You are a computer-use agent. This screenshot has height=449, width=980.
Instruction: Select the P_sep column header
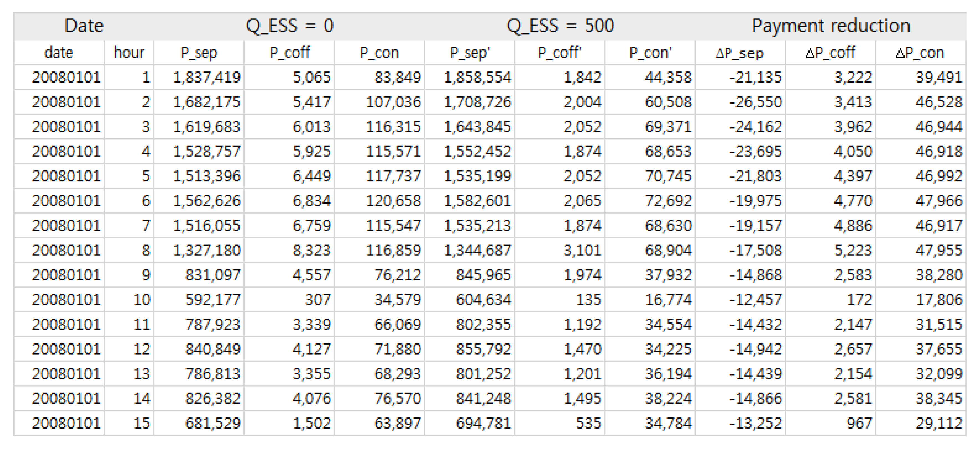pyautogui.click(x=198, y=52)
